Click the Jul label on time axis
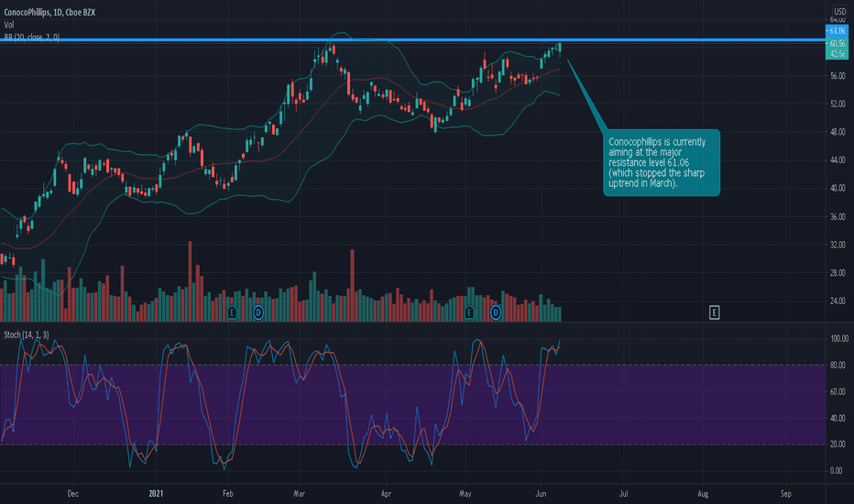 pyautogui.click(x=624, y=494)
